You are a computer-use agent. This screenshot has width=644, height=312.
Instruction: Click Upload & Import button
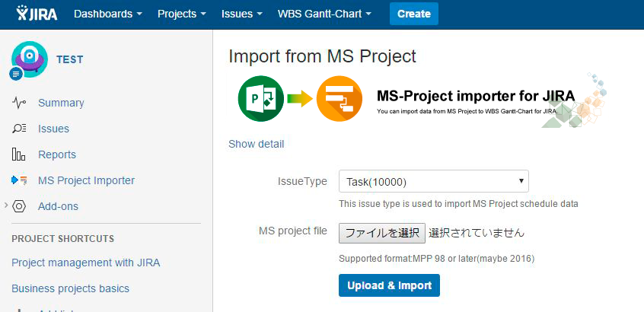click(389, 285)
